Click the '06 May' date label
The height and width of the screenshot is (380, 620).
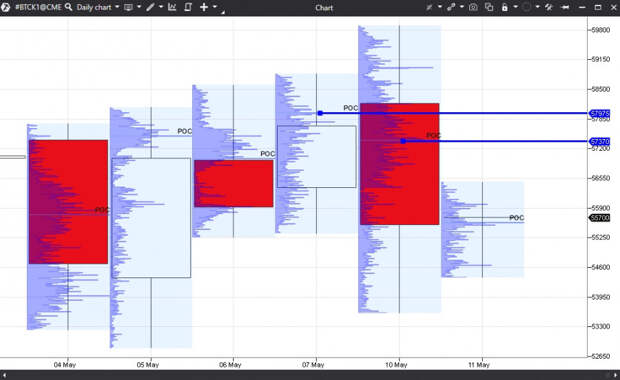pyautogui.click(x=230, y=365)
